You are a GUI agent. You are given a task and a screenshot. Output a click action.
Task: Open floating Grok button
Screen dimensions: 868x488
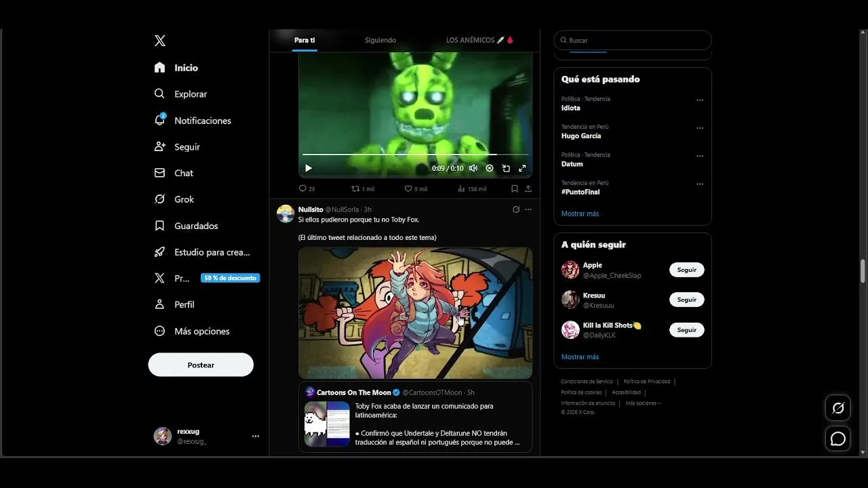point(838,408)
